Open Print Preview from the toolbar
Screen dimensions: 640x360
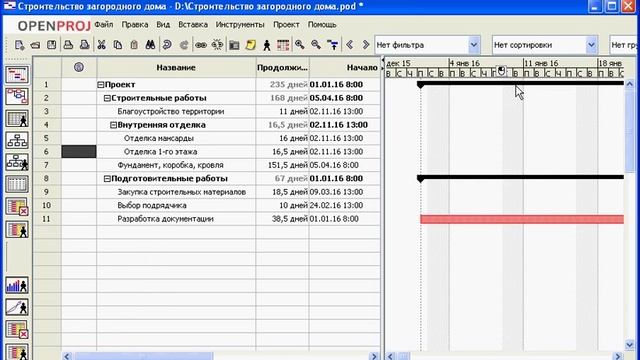(x=84, y=45)
